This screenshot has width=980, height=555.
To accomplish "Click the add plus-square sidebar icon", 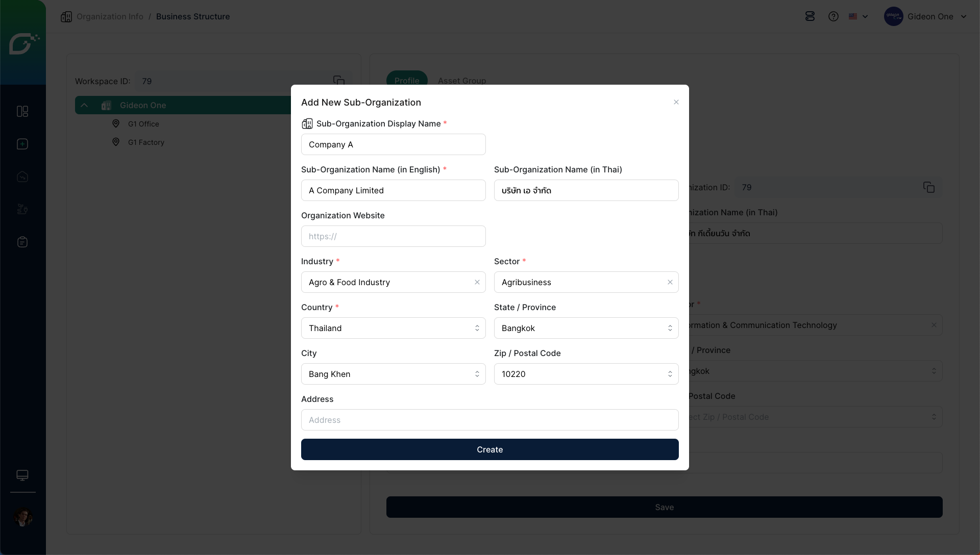I will (x=22, y=144).
